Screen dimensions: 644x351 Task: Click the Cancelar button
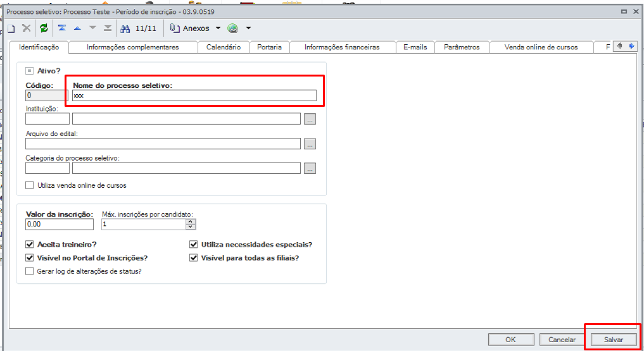[x=562, y=340]
